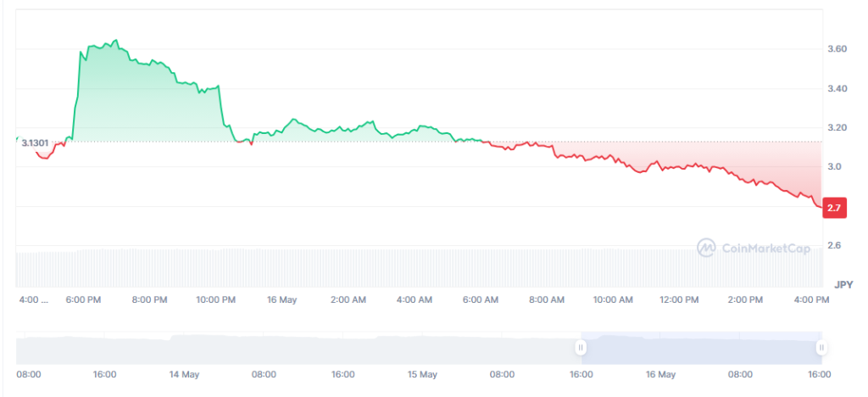Click the 4:00 PM label at the axis end
868x397 pixels.
click(811, 300)
